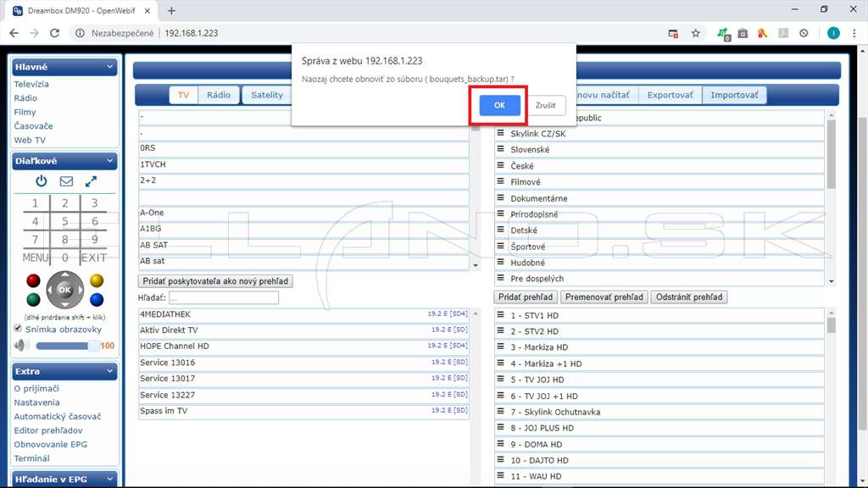Select provider AB SAT in list
Viewport: 868px width, 488px height.
point(303,245)
